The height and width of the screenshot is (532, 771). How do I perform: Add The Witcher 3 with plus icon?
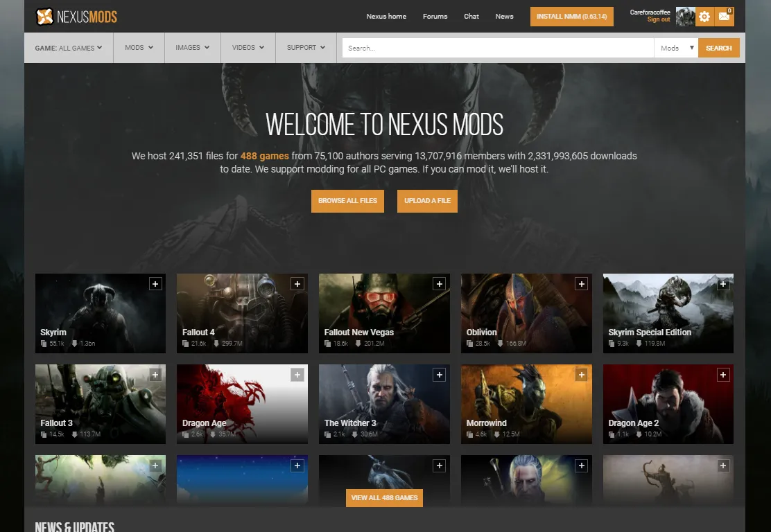pyautogui.click(x=439, y=375)
